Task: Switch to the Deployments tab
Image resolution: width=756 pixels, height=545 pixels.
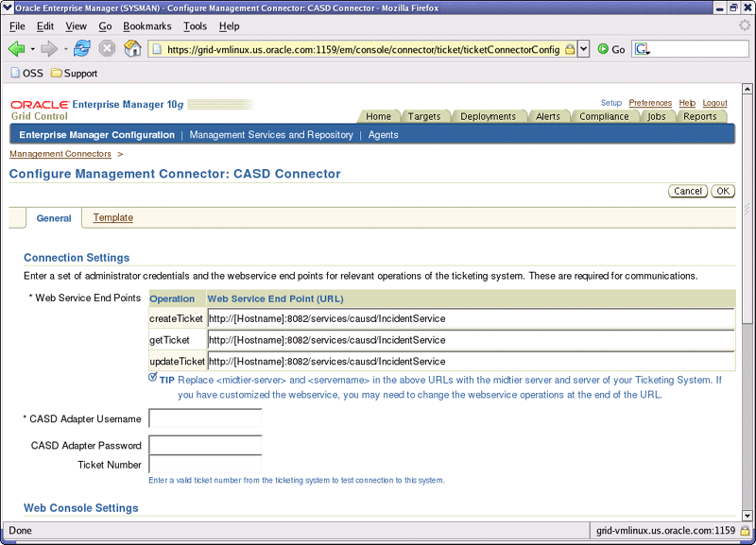Action: coord(488,116)
